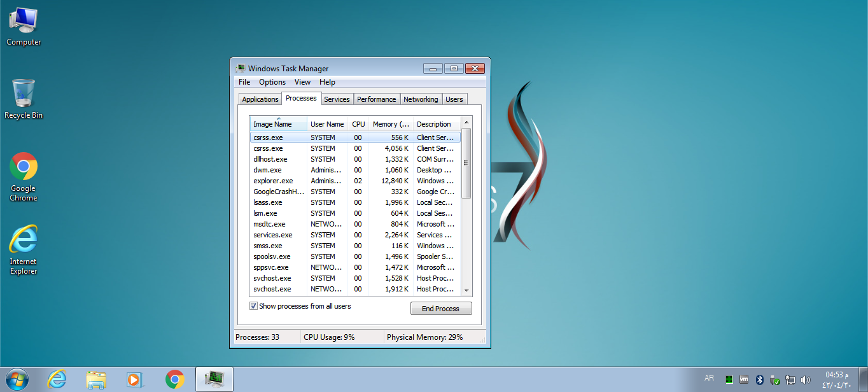
Task: Click the Bluetooth tray icon
Action: (x=759, y=379)
